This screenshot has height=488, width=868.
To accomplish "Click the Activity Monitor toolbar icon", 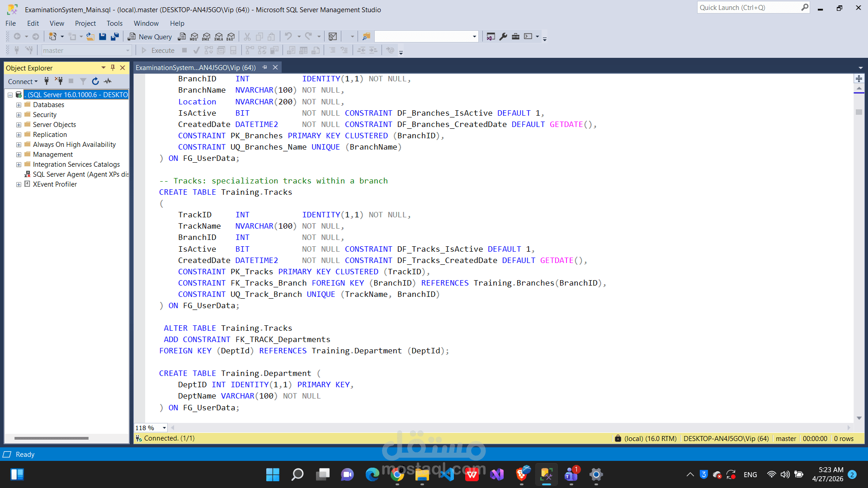I will coord(333,37).
